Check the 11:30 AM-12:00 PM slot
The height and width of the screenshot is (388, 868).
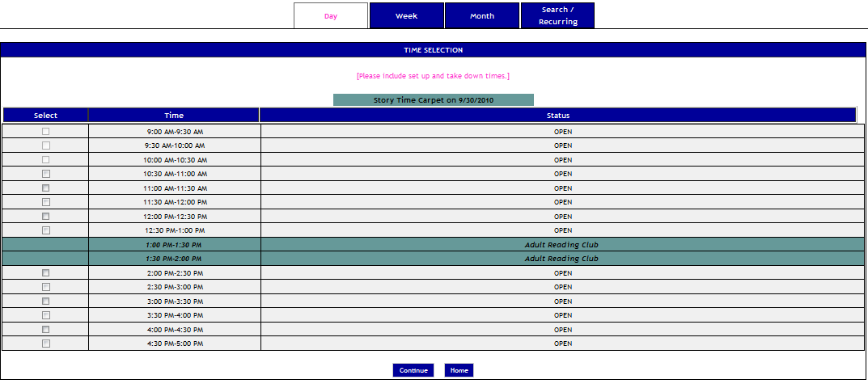[46, 202]
